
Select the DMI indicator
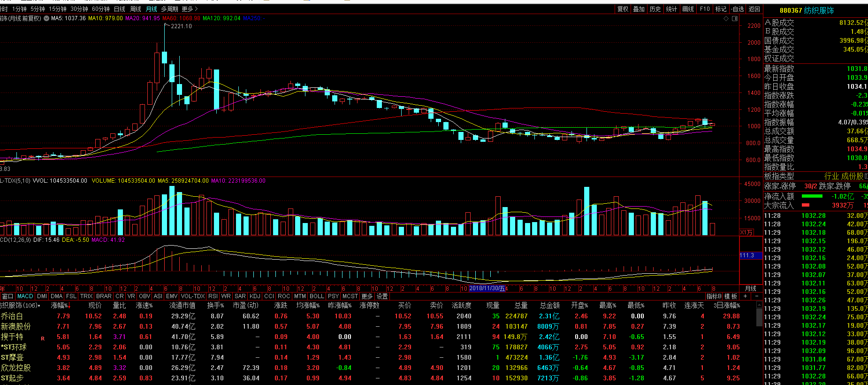(x=42, y=296)
